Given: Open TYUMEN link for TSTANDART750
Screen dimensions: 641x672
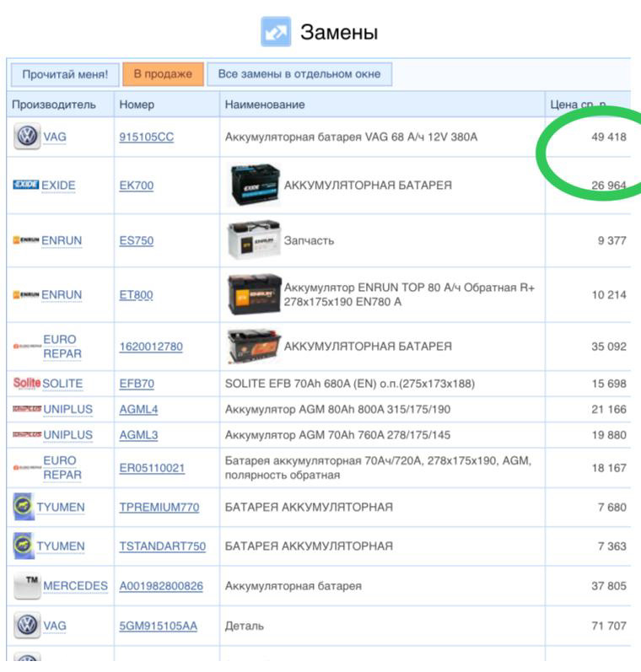Looking at the screenshot, I should pyautogui.click(x=61, y=546).
